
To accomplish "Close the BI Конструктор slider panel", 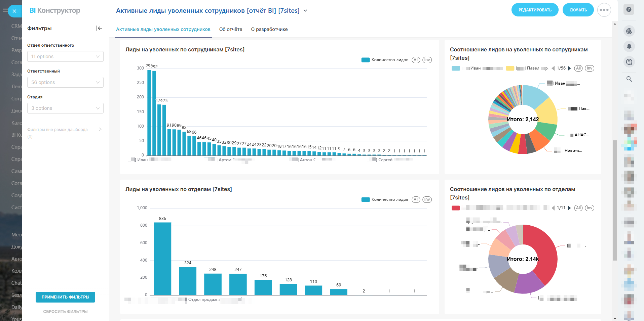I will pyautogui.click(x=14, y=11).
